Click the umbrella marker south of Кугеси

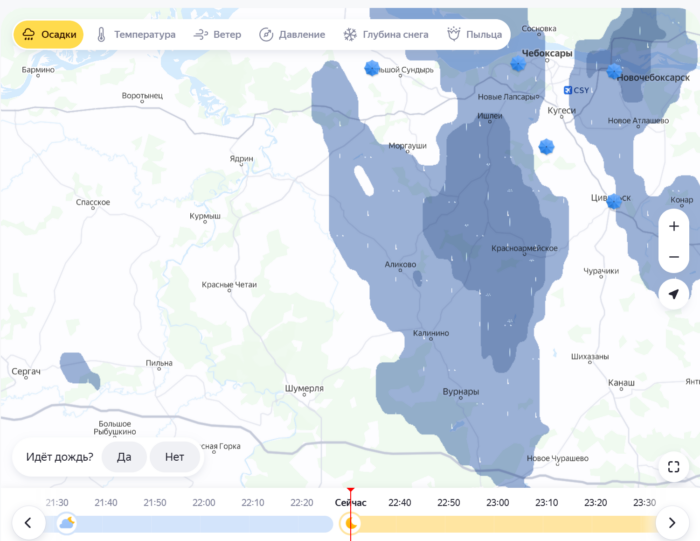pos(546,146)
